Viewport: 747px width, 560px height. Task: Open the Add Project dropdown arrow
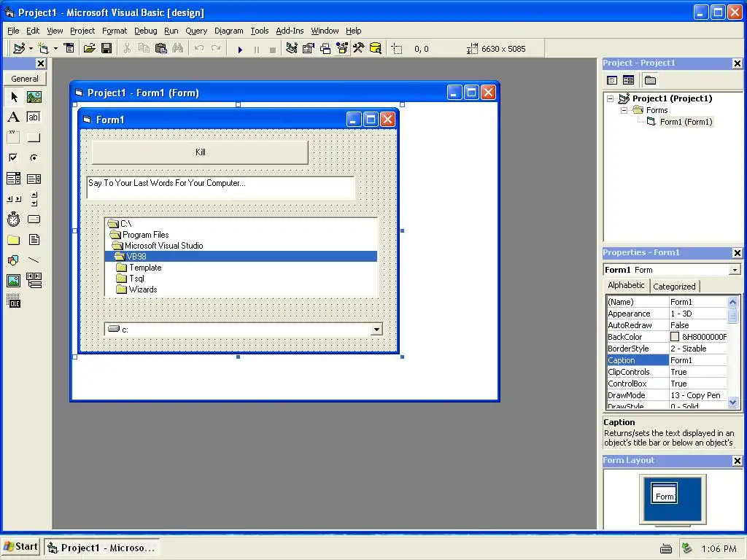point(31,49)
